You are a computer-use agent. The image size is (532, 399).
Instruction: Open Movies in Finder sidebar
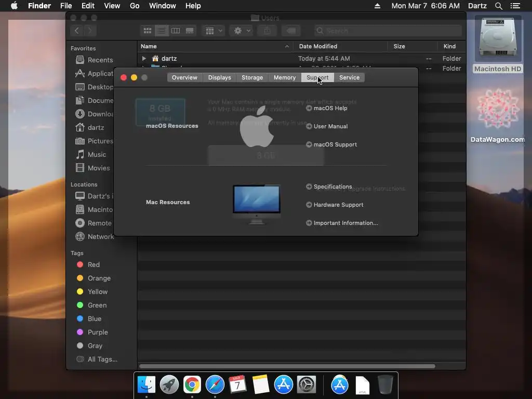[92, 168]
